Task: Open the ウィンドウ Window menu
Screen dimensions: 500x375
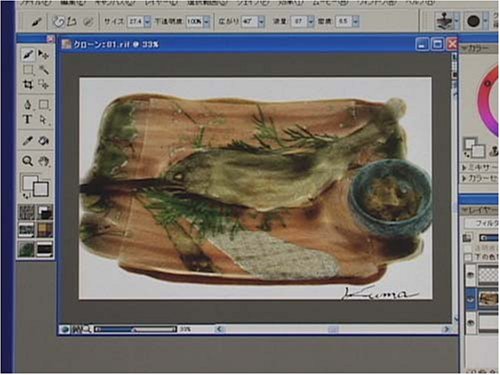Action: tap(377, 3)
